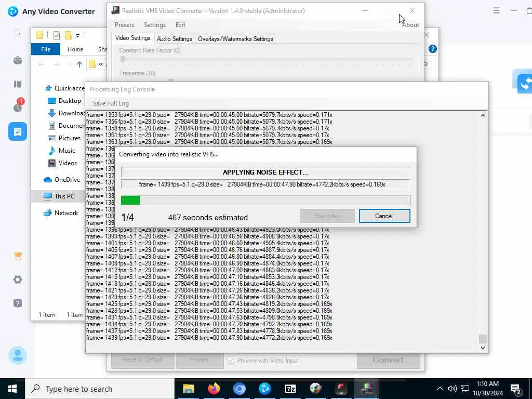Open the settings gear in Any Video Converter sidebar
532x399 pixels.
click(18, 280)
